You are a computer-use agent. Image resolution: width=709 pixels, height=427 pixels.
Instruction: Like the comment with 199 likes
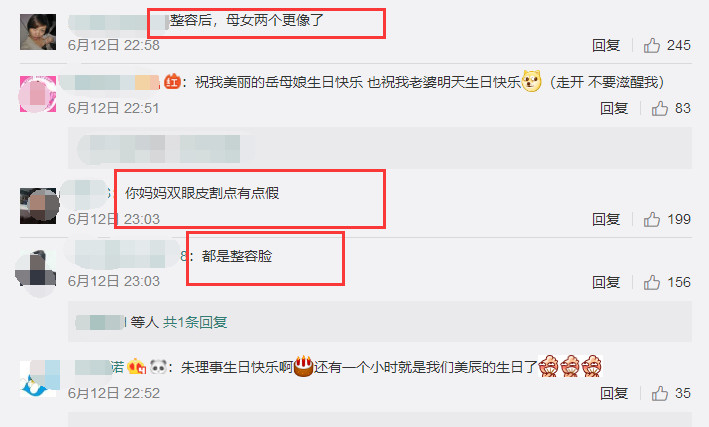(x=652, y=219)
